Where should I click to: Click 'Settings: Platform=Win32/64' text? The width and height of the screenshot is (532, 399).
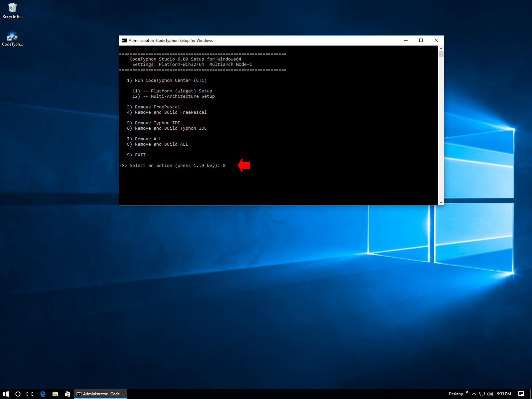[x=168, y=65]
